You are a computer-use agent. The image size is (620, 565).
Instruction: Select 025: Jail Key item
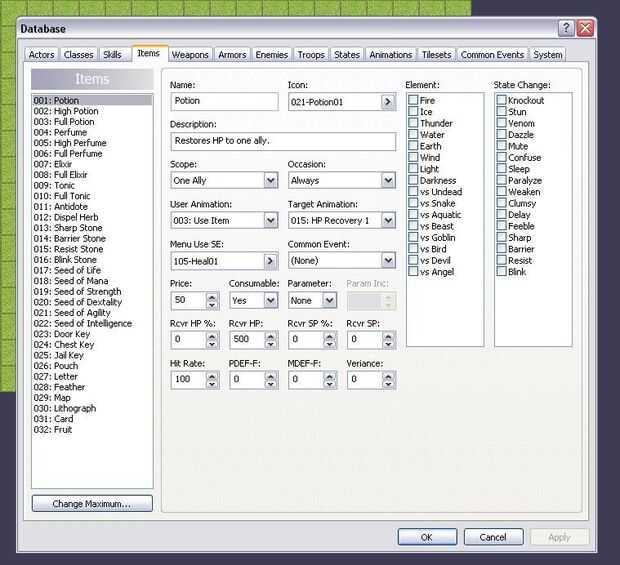[x=92, y=355]
